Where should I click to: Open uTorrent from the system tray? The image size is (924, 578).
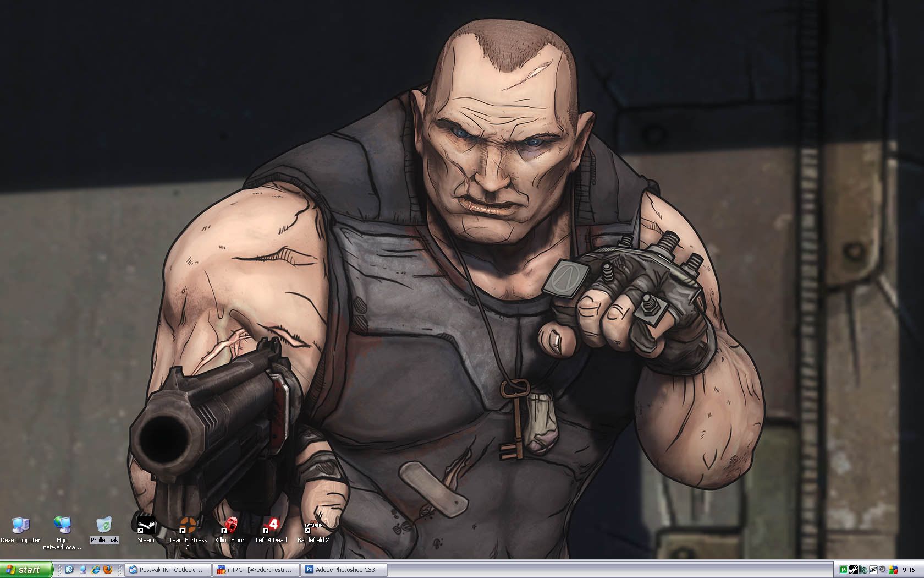coord(844,570)
